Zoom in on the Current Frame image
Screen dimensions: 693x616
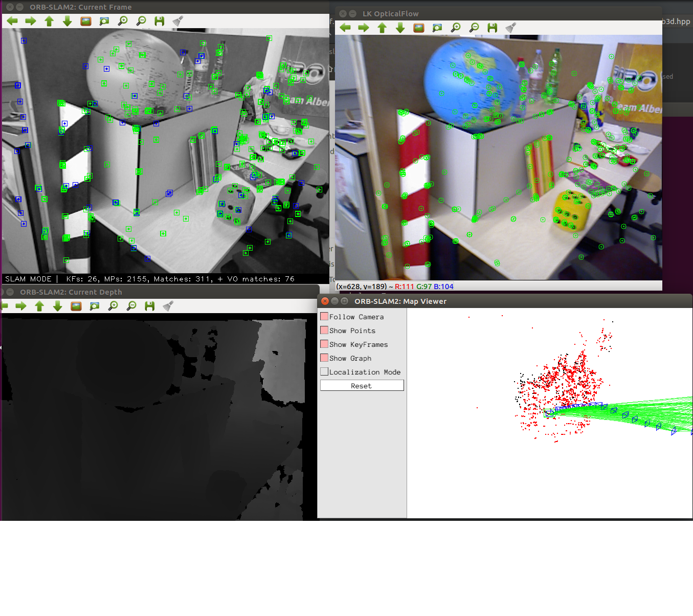123,21
